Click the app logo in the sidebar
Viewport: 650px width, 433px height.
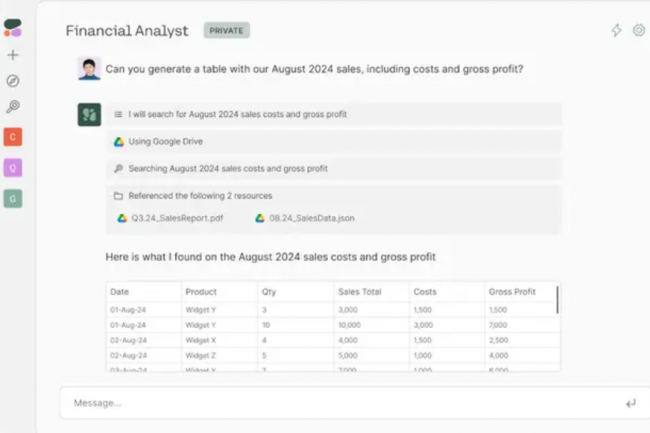pyautogui.click(x=13, y=28)
